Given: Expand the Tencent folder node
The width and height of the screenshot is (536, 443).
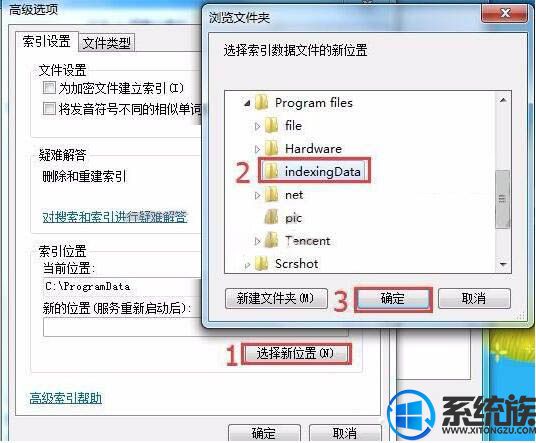Looking at the screenshot, I should [x=257, y=241].
